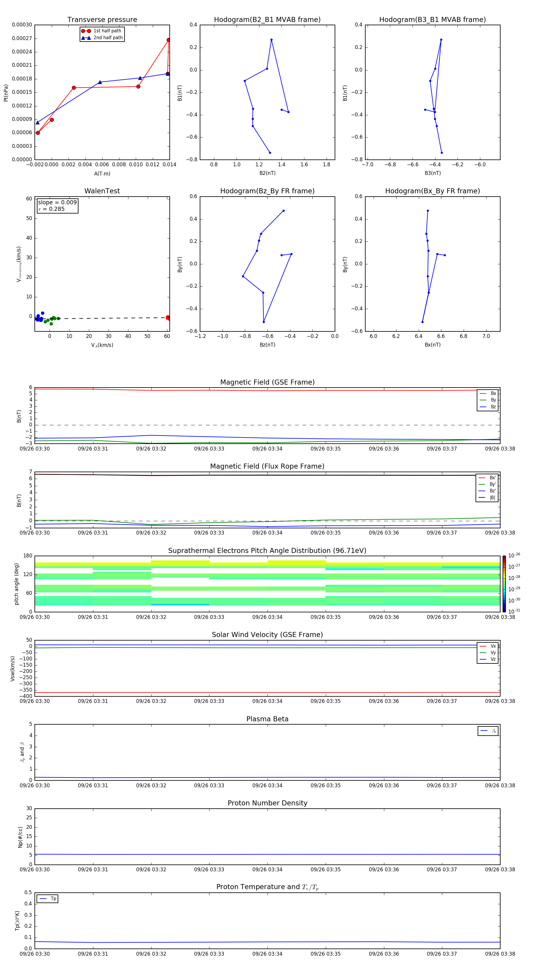Click the lowest point in Bz_By hodogram
Screen dimensions: 535x980
264,322
